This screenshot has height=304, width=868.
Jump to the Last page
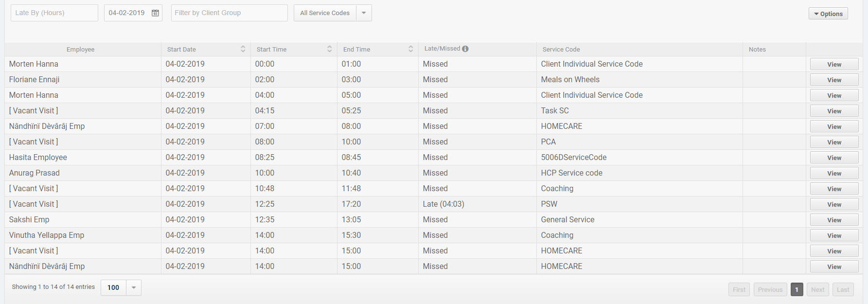(x=843, y=289)
